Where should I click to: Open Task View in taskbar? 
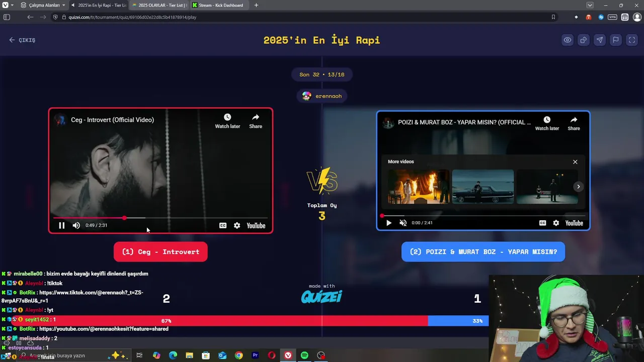point(139,355)
